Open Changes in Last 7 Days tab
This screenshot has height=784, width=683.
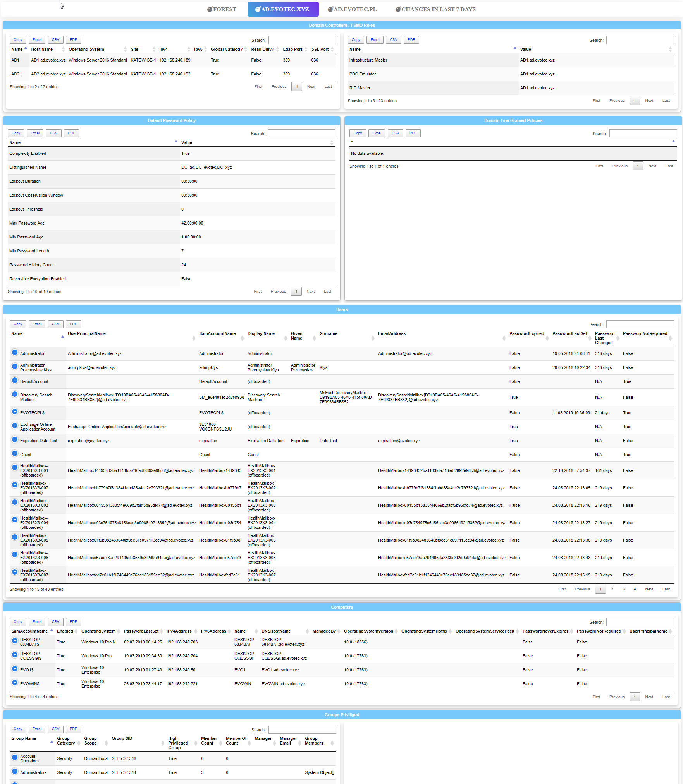tap(435, 9)
